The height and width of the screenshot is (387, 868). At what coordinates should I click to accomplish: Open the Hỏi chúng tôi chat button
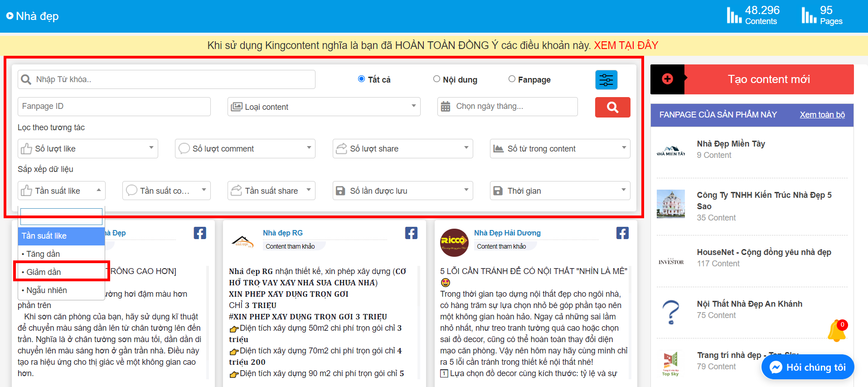click(808, 367)
